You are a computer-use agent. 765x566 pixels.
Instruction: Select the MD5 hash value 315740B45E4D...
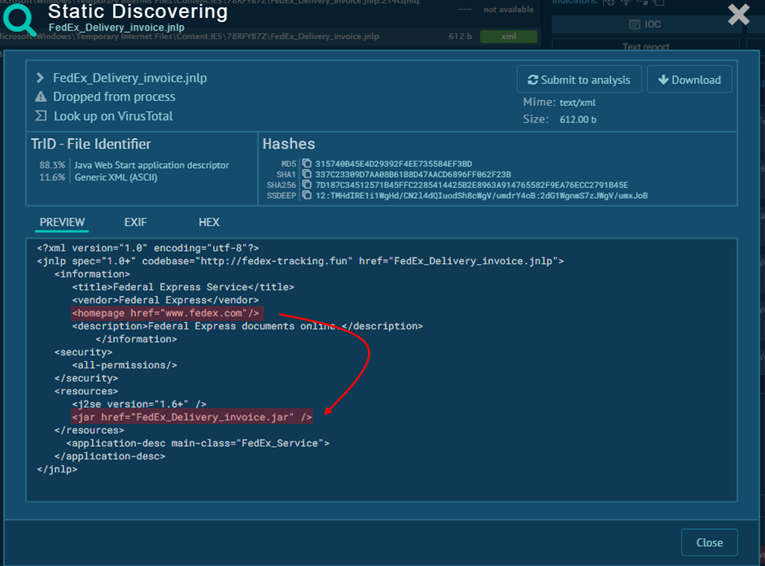(393, 164)
